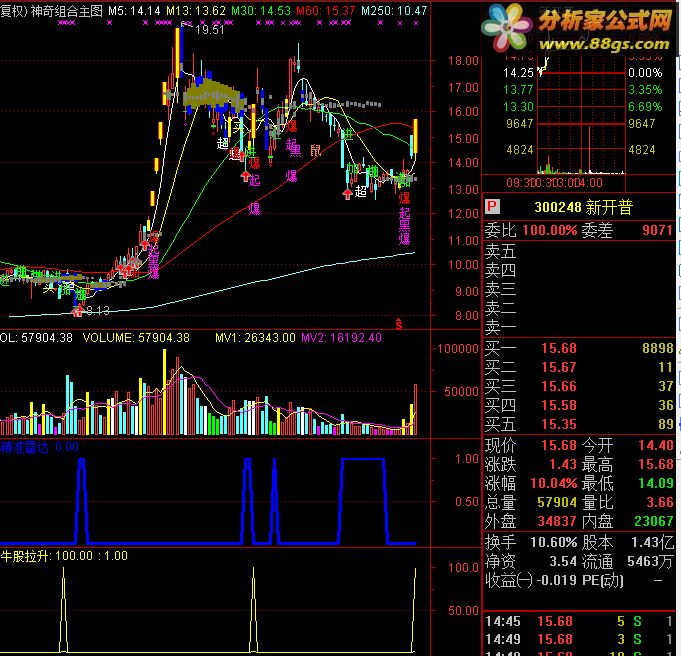Click the 买一 bid price 15.68
The image size is (681, 656).
559,348
